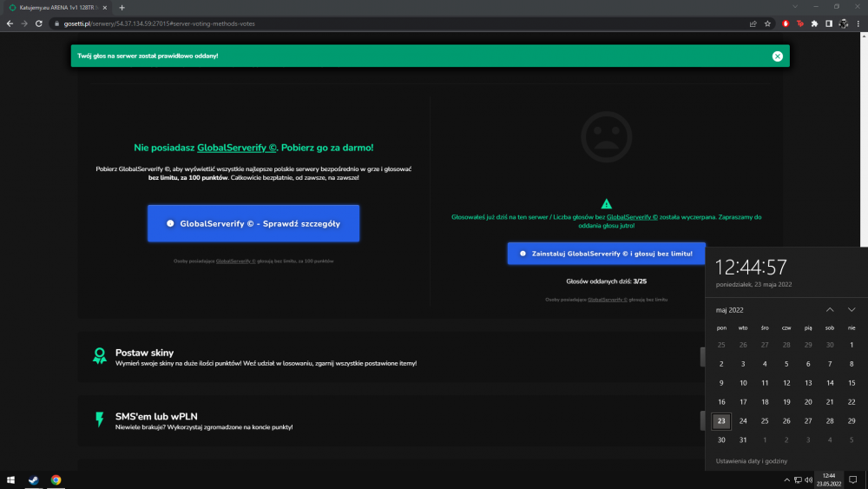Open GlobalServerify link under Sprawdź szczegóły button
This screenshot has height=489, width=868.
tap(235, 261)
